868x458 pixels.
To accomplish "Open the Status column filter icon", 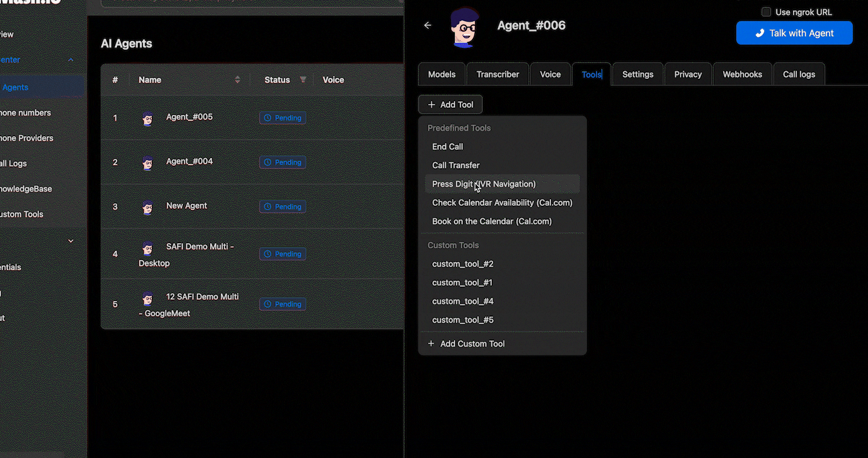I will coord(303,80).
